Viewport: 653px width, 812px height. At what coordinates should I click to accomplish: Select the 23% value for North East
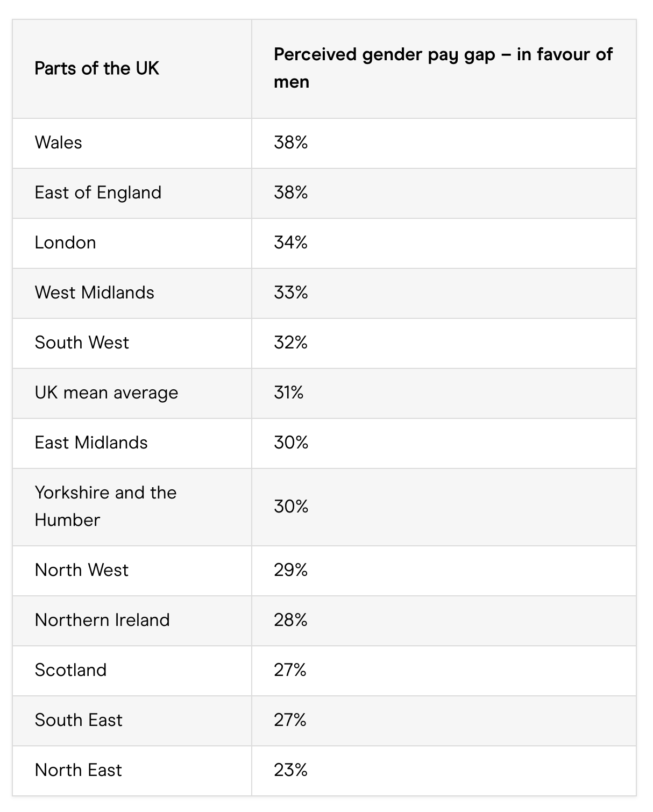[x=290, y=770]
